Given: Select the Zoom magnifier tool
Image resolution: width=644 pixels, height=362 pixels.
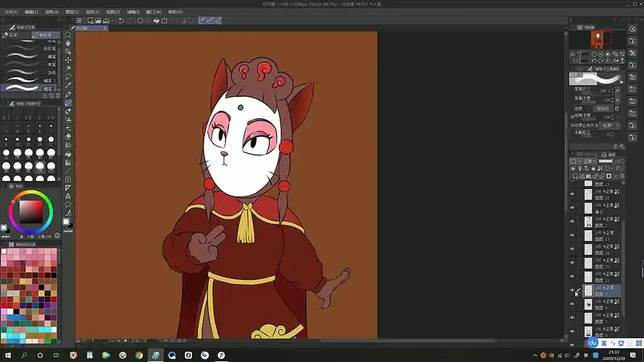Looking at the screenshot, I should [68, 35].
